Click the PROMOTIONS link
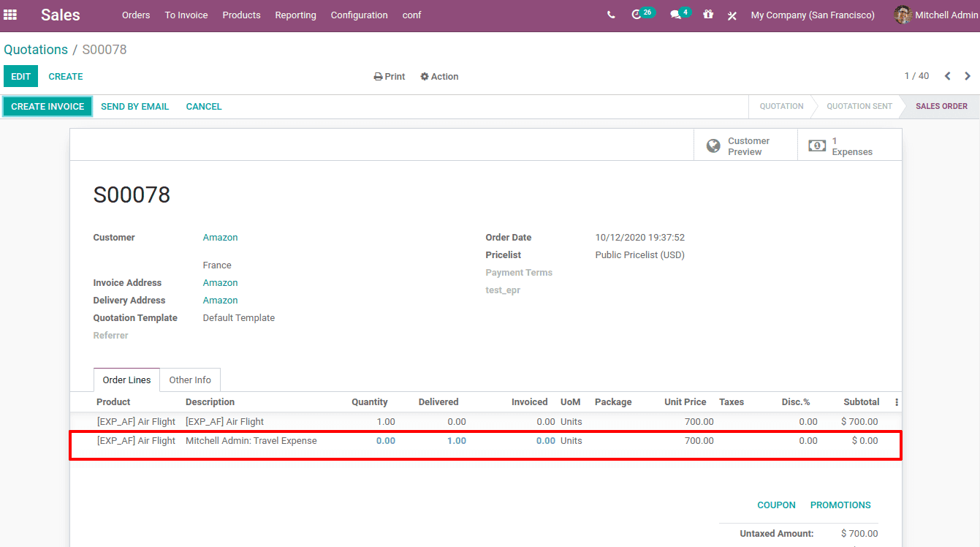Image resolution: width=980 pixels, height=547 pixels. coord(840,505)
